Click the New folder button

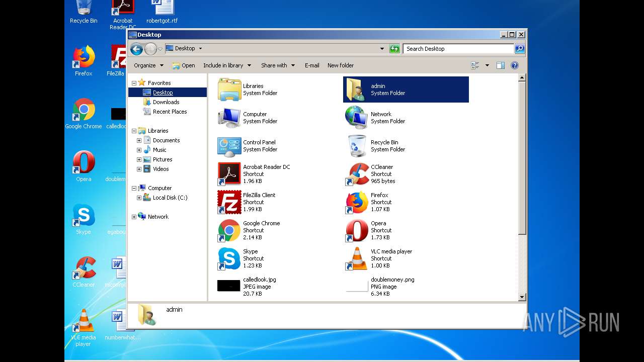point(341,65)
